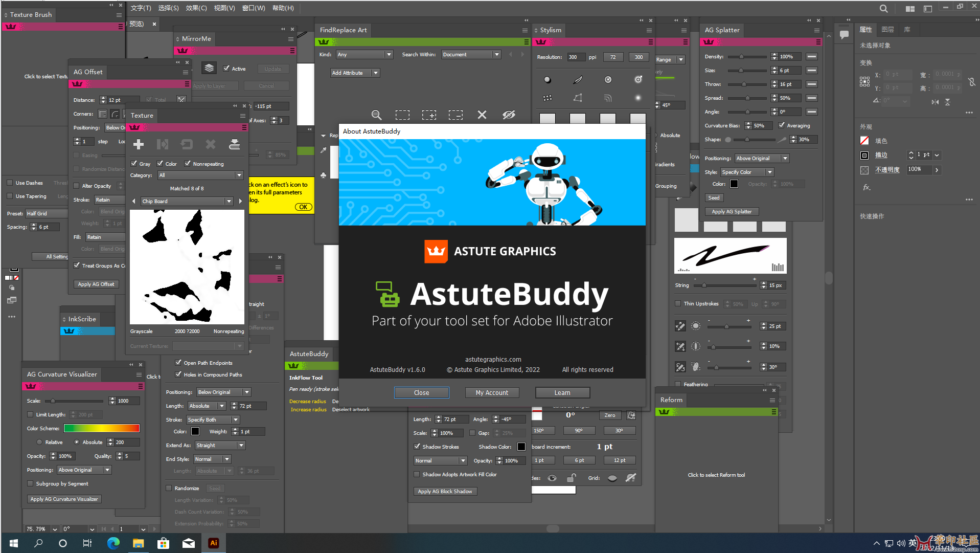This screenshot has width=980, height=553.
Task: Click the crossed-out eye hide icon in FindReplace Art
Action: point(509,115)
